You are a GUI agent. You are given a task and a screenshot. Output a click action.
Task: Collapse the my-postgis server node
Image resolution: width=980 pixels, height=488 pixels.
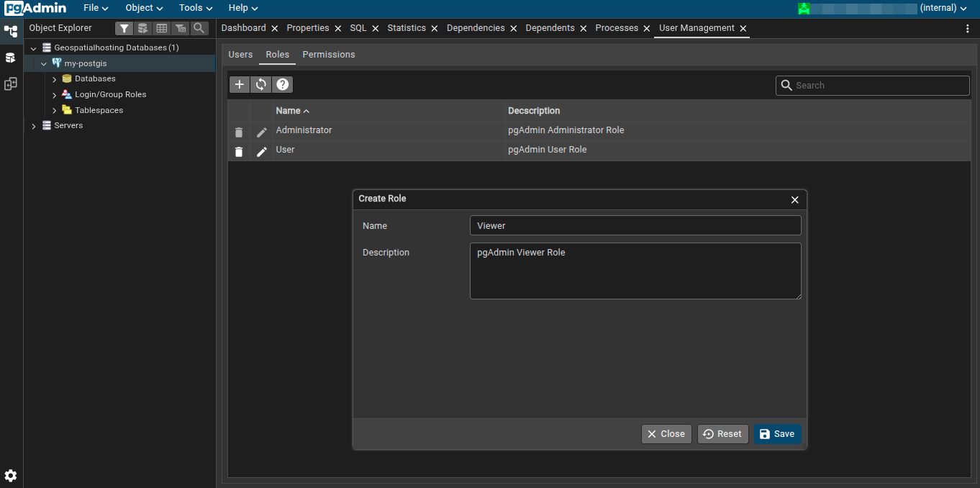tap(44, 64)
